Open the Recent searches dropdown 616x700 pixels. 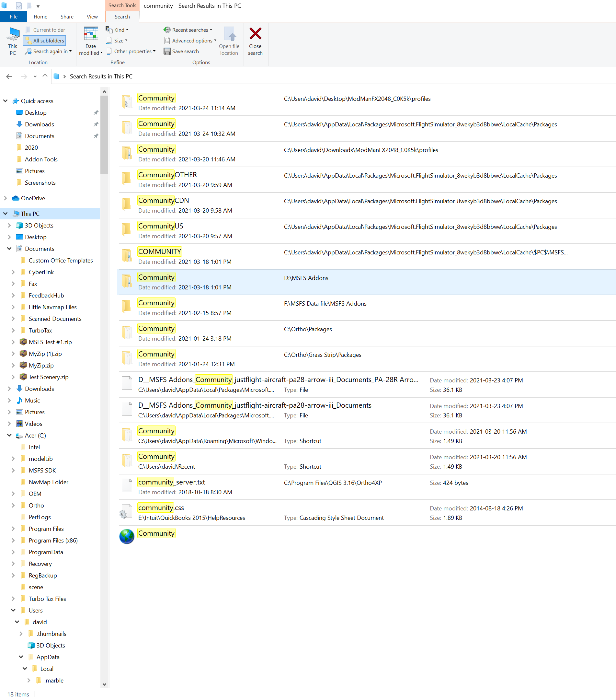click(x=188, y=30)
